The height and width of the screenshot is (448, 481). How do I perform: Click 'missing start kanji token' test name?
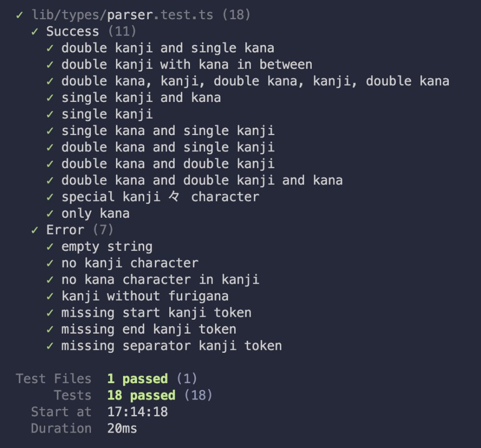tap(156, 313)
